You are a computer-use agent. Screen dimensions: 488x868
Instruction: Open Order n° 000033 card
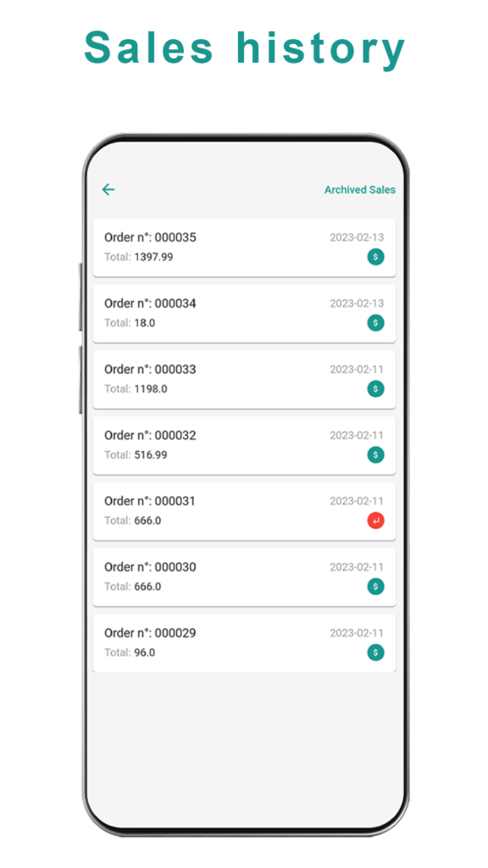(244, 379)
